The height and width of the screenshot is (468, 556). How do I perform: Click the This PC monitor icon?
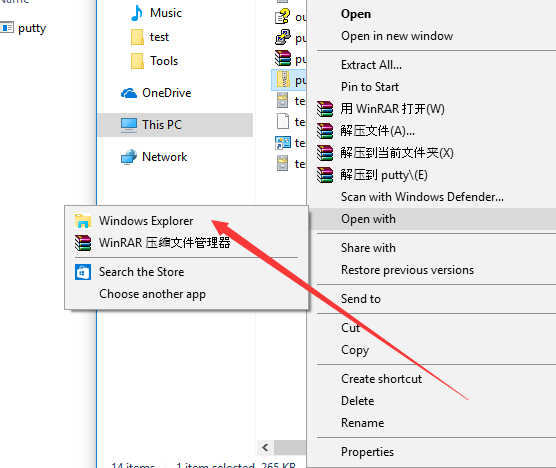click(129, 125)
